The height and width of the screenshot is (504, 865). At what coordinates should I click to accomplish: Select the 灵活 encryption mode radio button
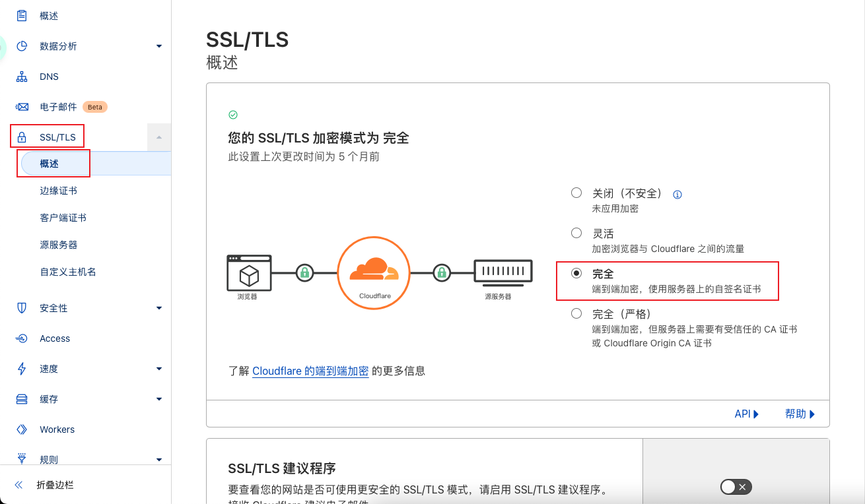click(576, 233)
